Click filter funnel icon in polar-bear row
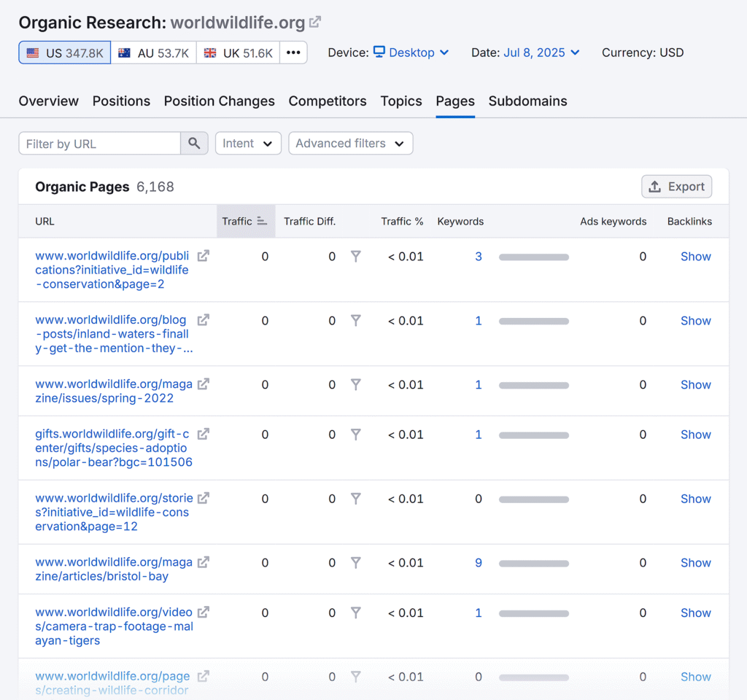 coord(355,435)
